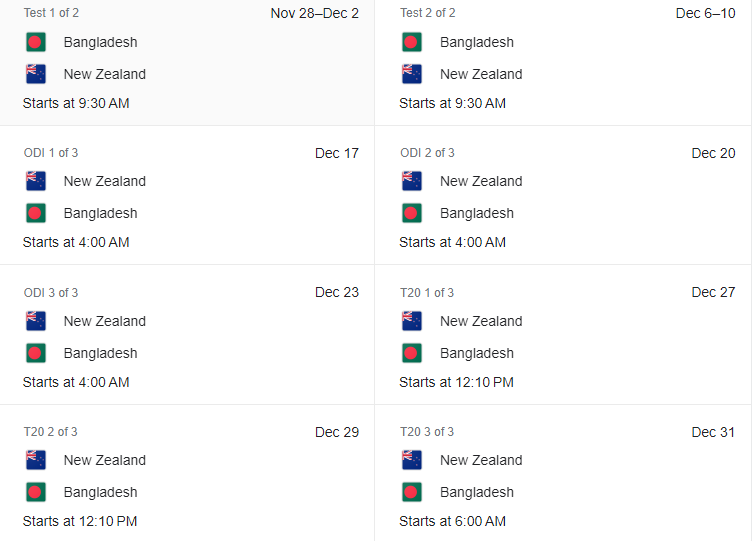Click Nov 28–Dec 2 date range
The height and width of the screenshot is (541, 752).
[315, 13]
